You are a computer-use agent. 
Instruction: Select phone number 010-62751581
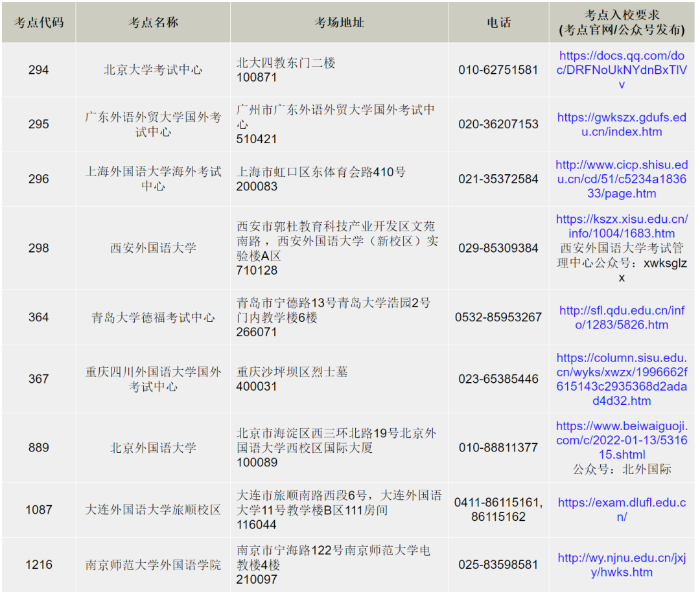tap(498, 70)
